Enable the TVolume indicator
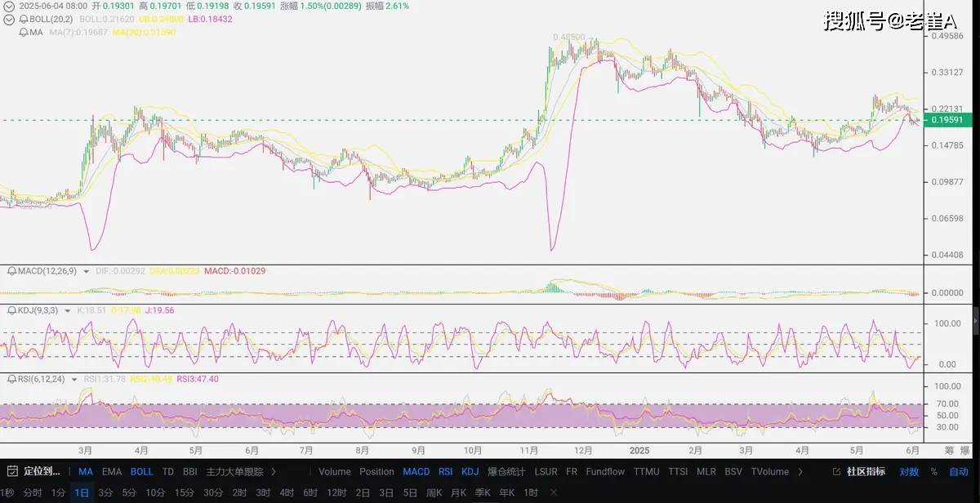The image size is (980, 503). (769, 471)
